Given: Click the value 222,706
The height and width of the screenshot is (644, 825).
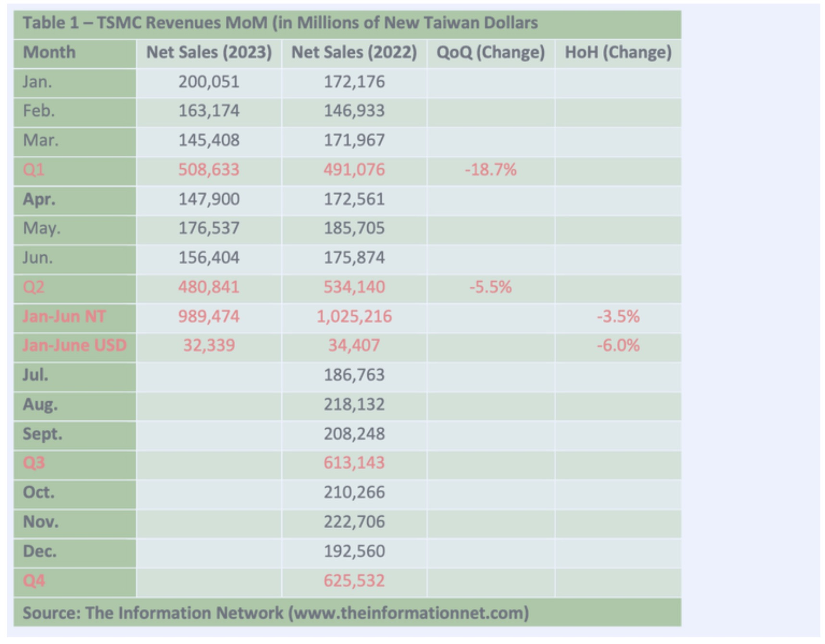Looking at the screenshot, I should 354,521.
